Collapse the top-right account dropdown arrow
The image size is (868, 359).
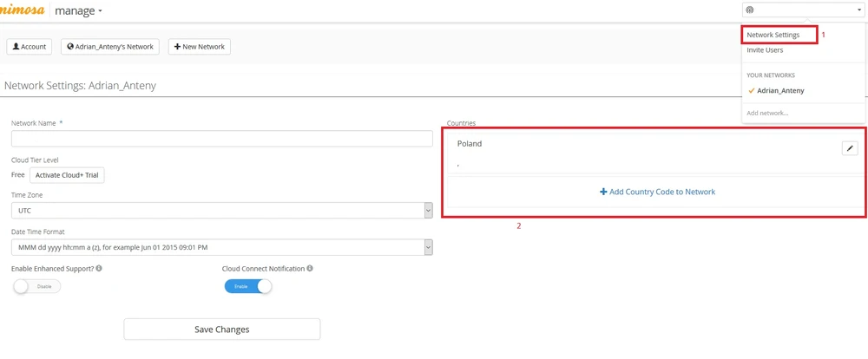(859, 10)
